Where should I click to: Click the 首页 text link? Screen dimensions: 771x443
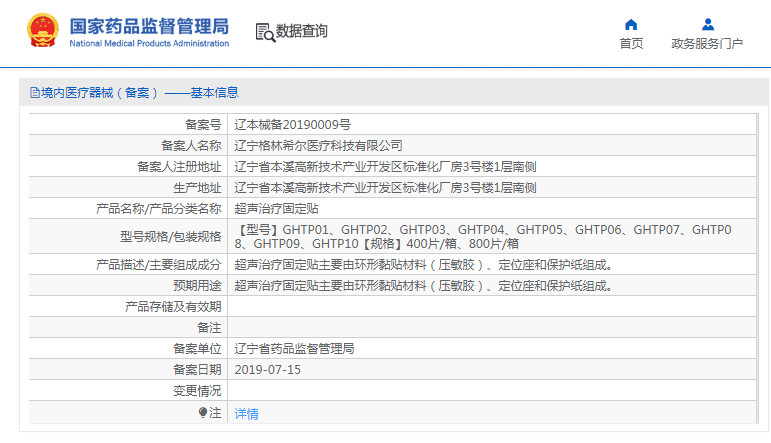click(x=631, y=43)
